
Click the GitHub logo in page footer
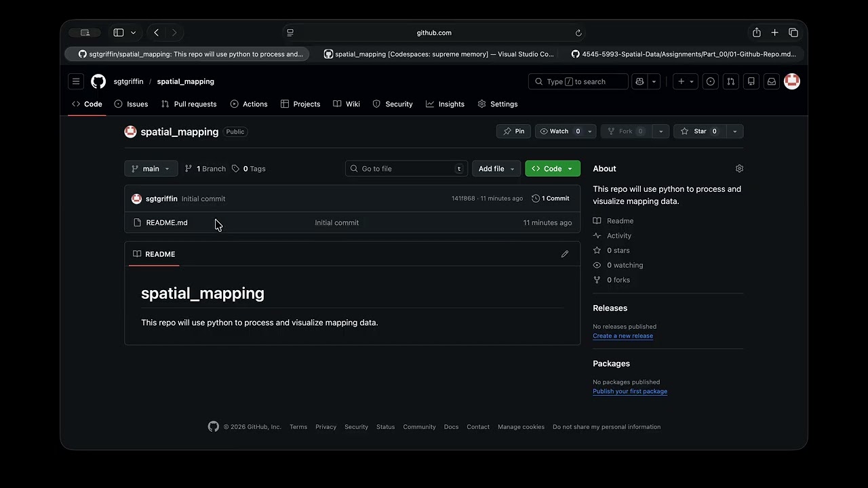point(214,426)
